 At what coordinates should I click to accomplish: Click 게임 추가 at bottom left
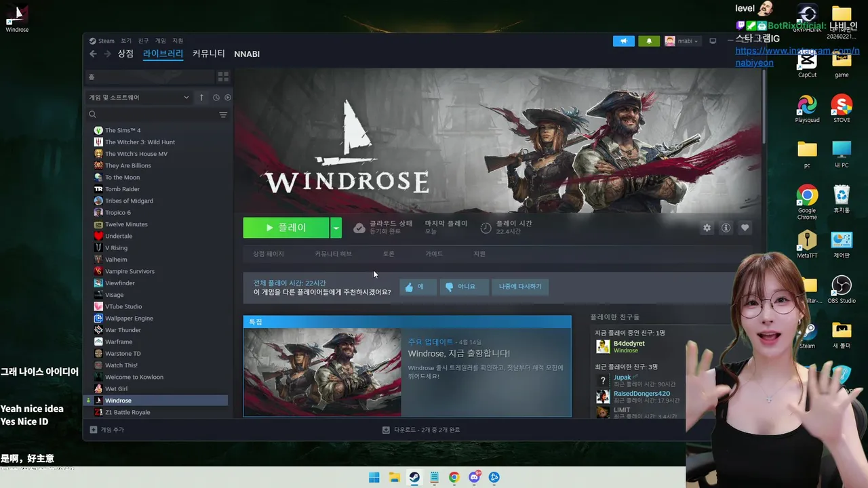coord(107,430)
